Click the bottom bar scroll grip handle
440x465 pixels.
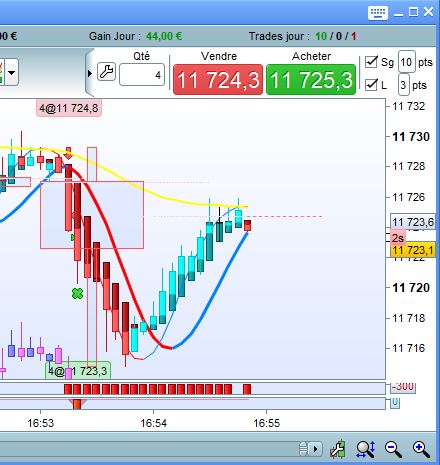[303, 449]
